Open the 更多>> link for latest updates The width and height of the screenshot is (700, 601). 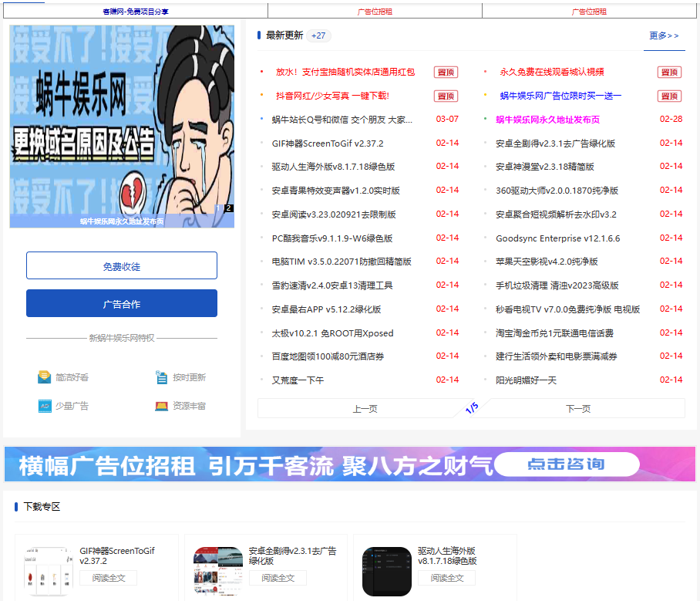pyautogui.click(x=664, y=35)
